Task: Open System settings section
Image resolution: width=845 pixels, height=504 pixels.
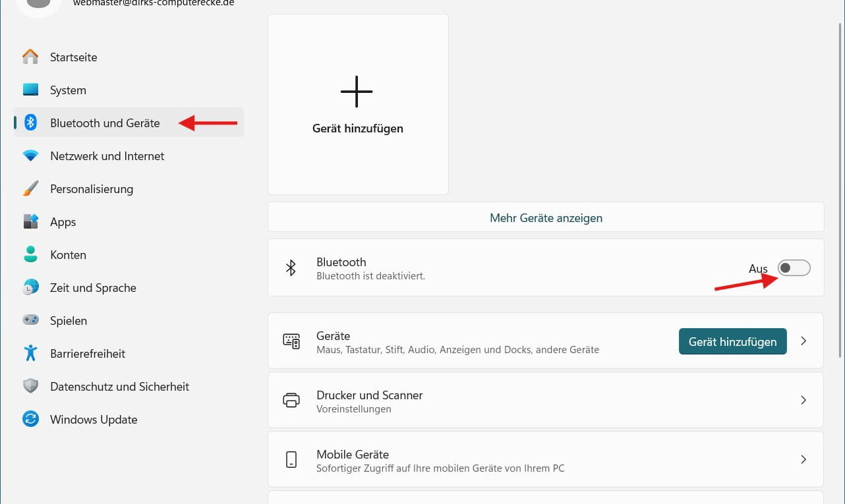Action: (129, 90)
